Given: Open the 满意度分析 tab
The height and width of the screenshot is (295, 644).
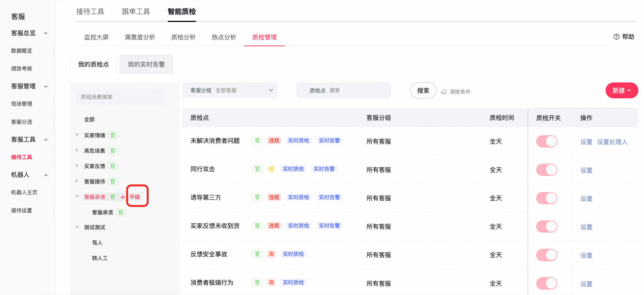Looking at the screenshot, I should coord(140,37).
